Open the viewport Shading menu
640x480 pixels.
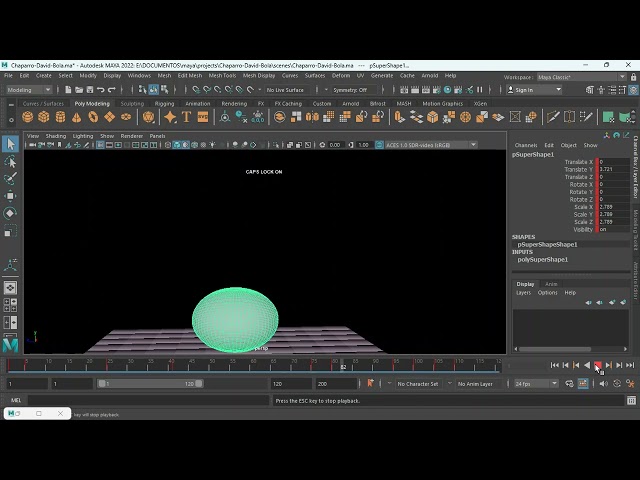coord(56,136)
